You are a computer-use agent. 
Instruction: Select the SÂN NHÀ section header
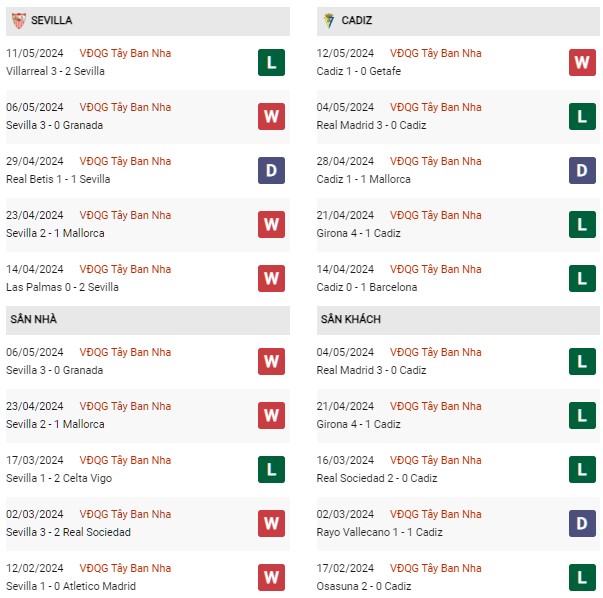point(148,320)
